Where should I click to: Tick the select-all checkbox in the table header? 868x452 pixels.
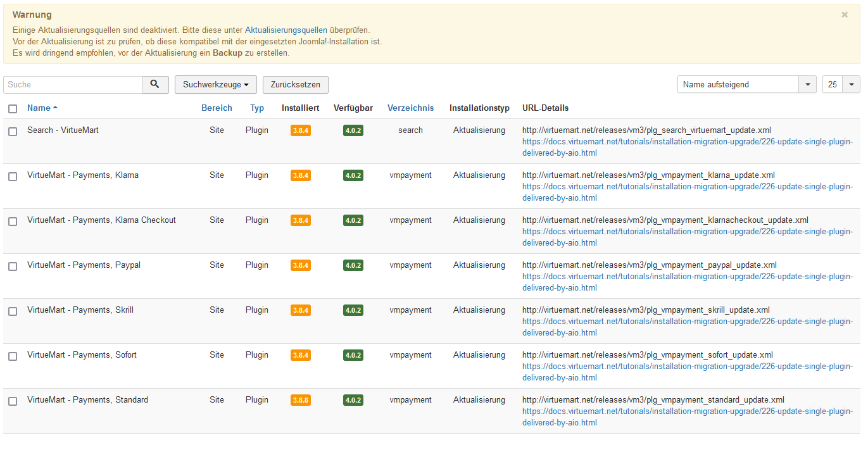point(13,109)
